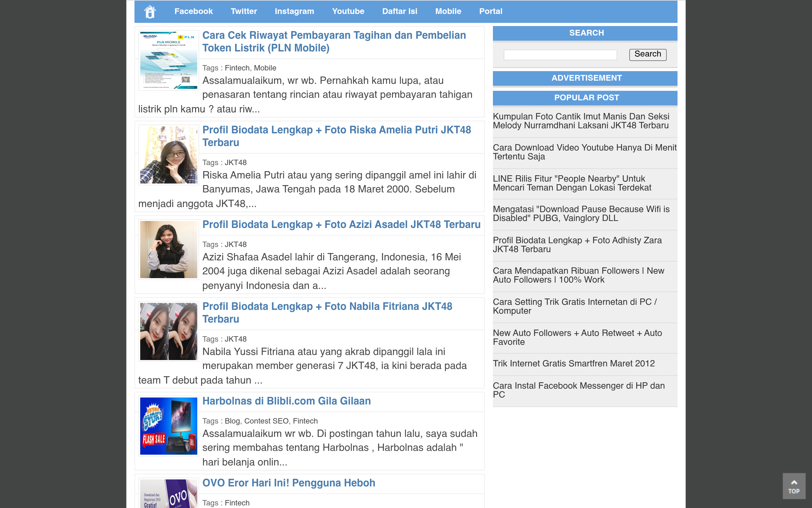
Task: Select Fintech tag under Harbolnas post
Action: (305, 421)
